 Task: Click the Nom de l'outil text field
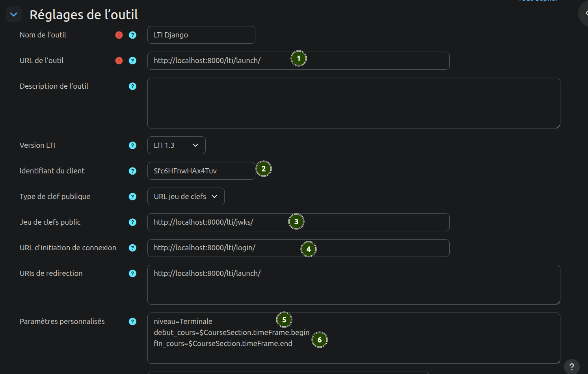coord(201,35)
